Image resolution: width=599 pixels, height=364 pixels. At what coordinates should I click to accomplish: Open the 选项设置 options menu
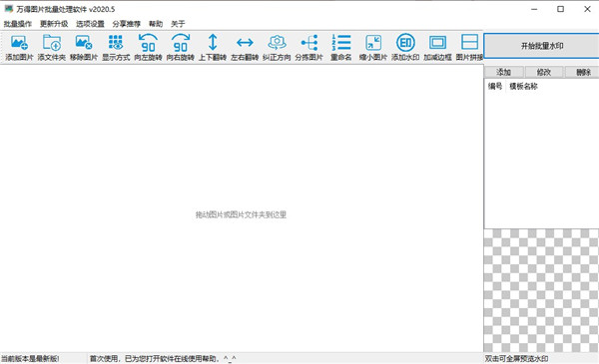pos(90,24)
